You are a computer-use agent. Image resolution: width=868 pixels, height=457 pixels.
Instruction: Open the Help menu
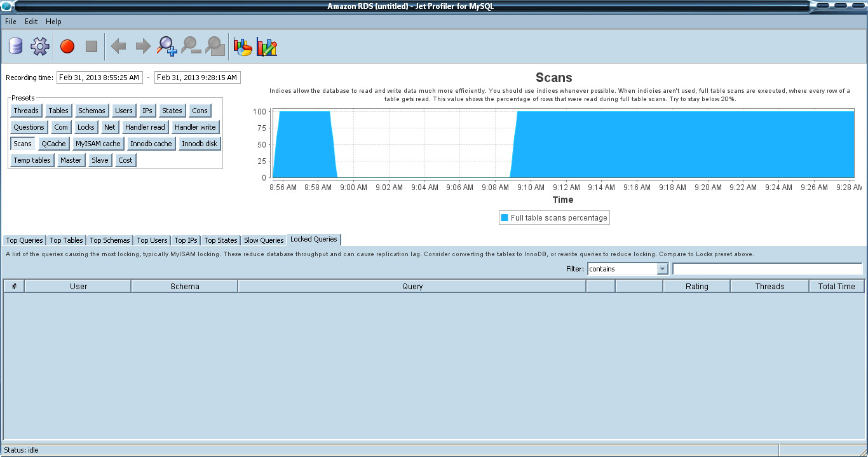[x=53, y=22]
